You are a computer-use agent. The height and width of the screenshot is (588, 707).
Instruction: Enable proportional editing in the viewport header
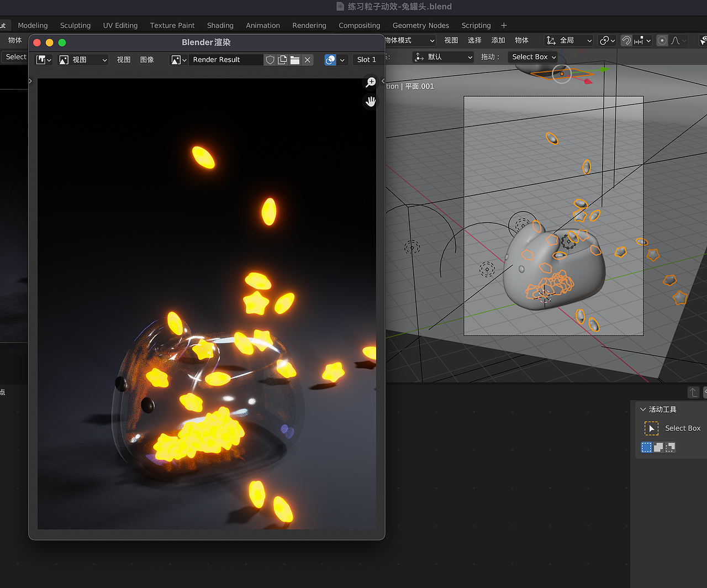[x=661, y=40]
